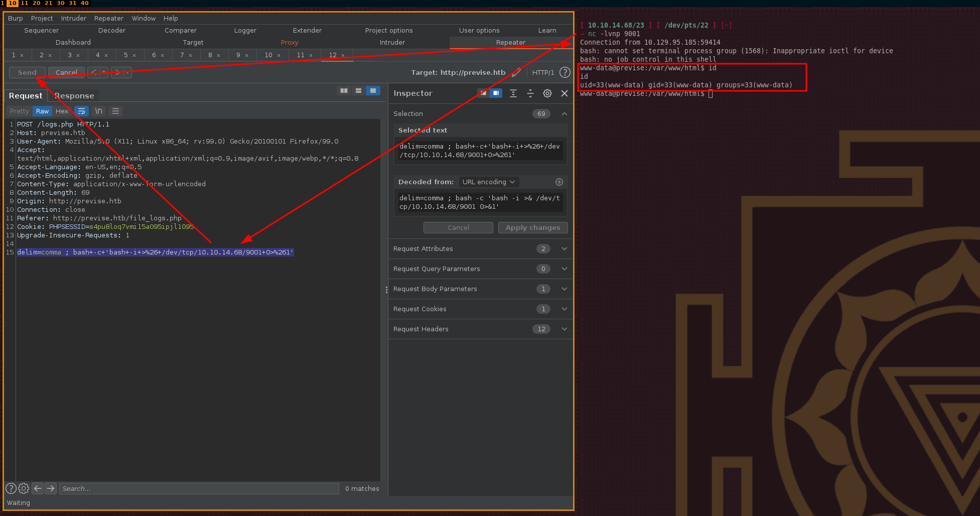
Task: Select Hex view mode
Action: 62,111
